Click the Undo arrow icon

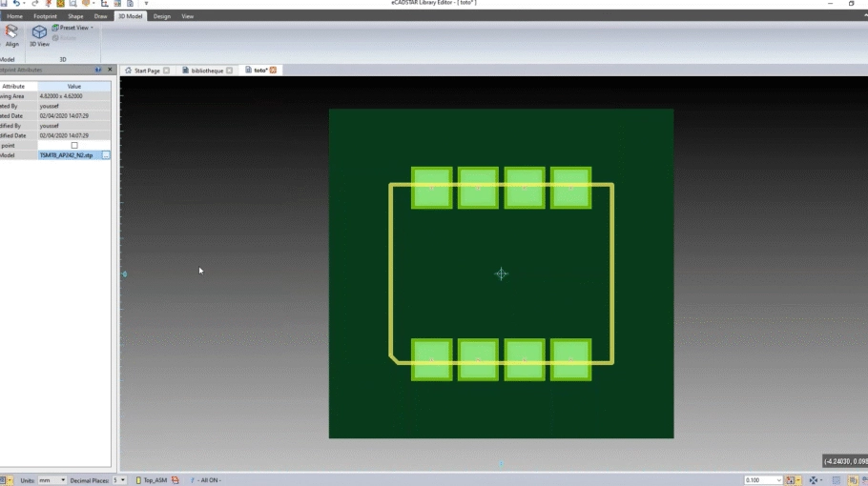[x=17, y=4]
